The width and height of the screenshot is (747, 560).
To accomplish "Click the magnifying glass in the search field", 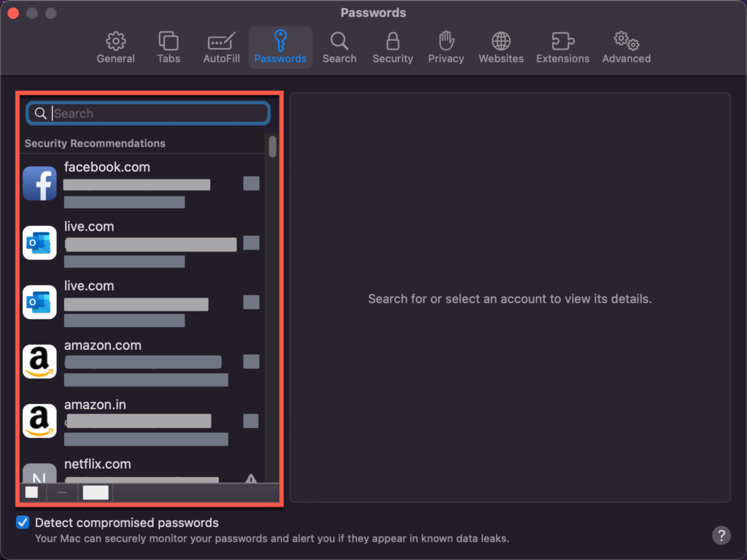I will 41,113.
